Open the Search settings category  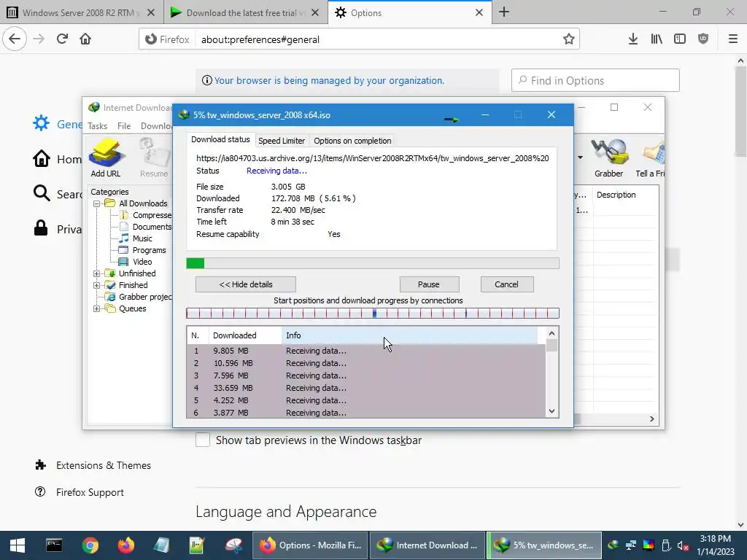57,194
